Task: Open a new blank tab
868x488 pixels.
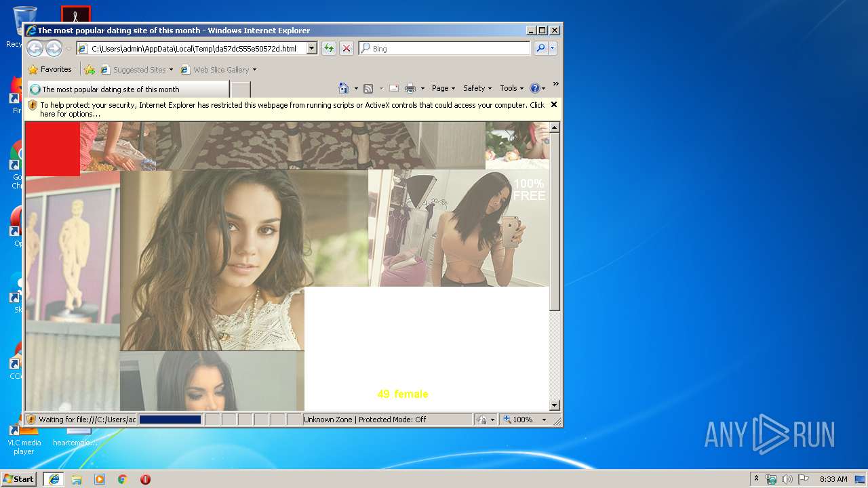Action: coord(241,89)
